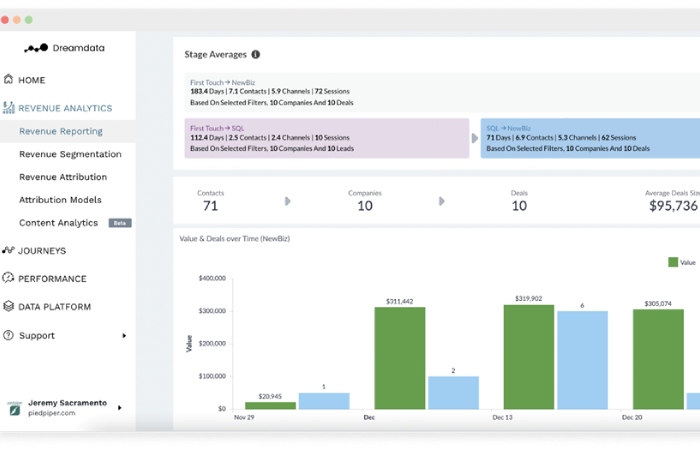Open Content Analytics page
Viewport: 700px width, 450px height.
click(x=58, y=223)
